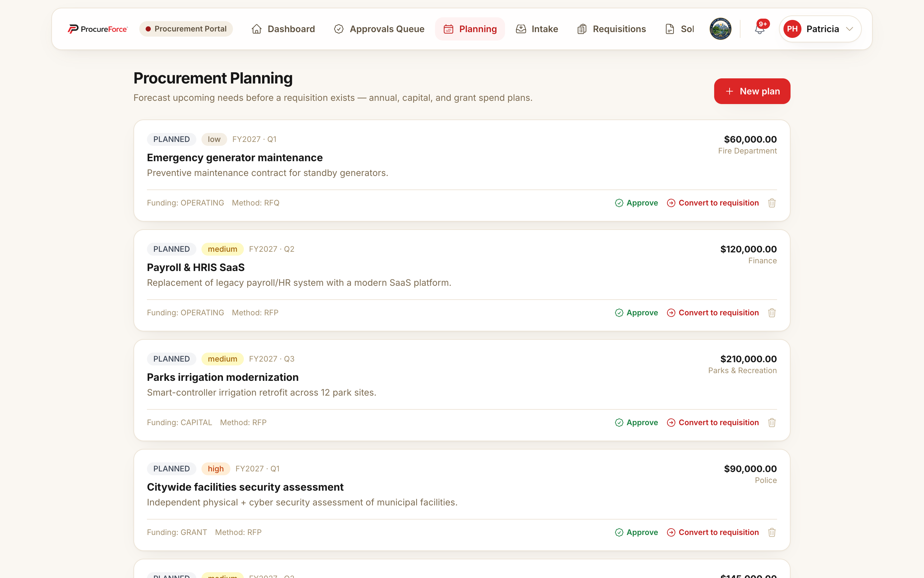Screen dimensions: 924x578
Task: Create a New plan
Action: [x=752, y=92]
